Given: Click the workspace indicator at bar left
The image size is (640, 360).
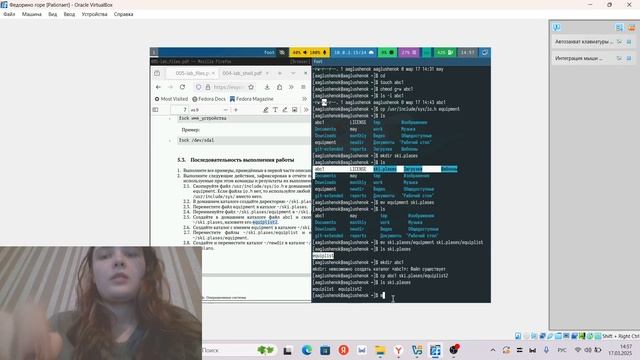Looking at the screenshot, I should 154,52.
